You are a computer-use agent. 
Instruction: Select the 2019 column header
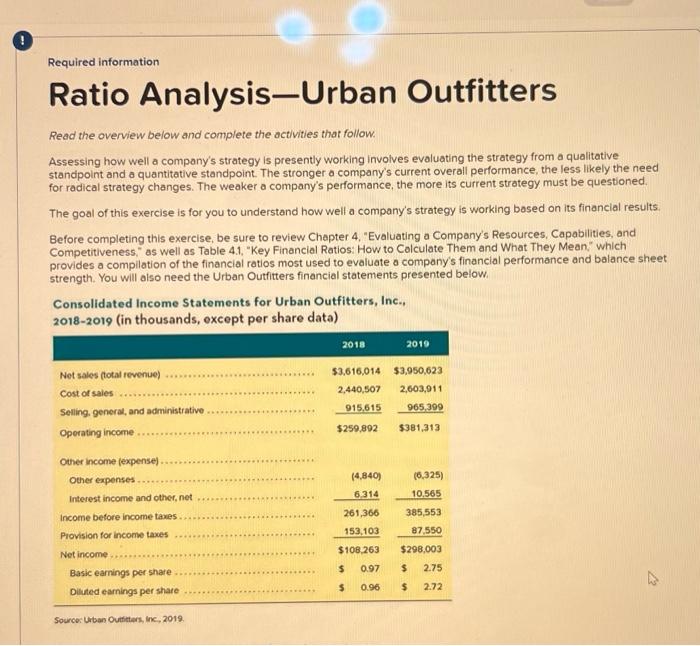point(418,344)
